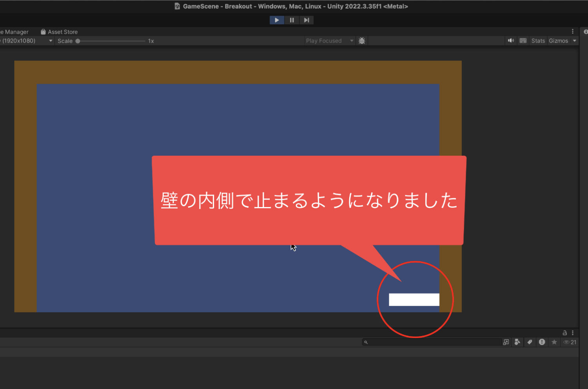Image resolution: width=588 pixels, height=389 pixels.
Task: Toggle the frame debugger bug icon
Action: pyautogui.click(x=362, y=41)
